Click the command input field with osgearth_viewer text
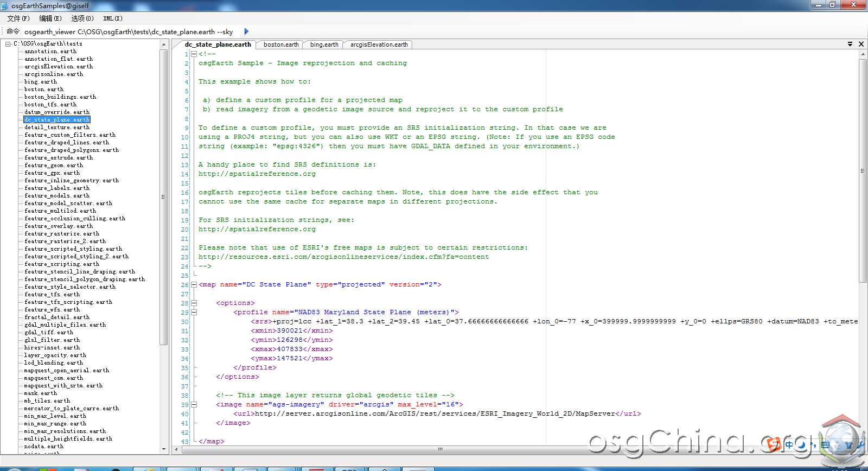 point(129,31)
